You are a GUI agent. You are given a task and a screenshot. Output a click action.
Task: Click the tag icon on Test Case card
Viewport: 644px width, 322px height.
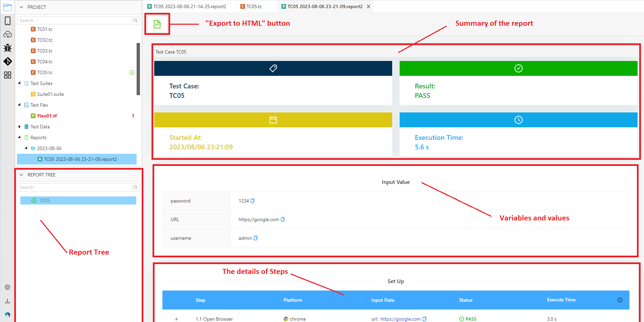tap(273, 68)
